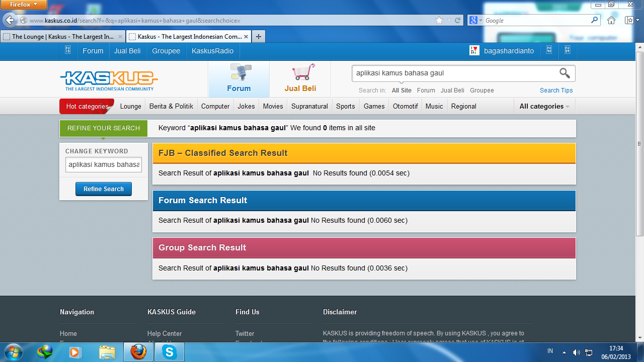Go back using Firefox's back arrow
This screenshot has height=362, width=644.
10,21
